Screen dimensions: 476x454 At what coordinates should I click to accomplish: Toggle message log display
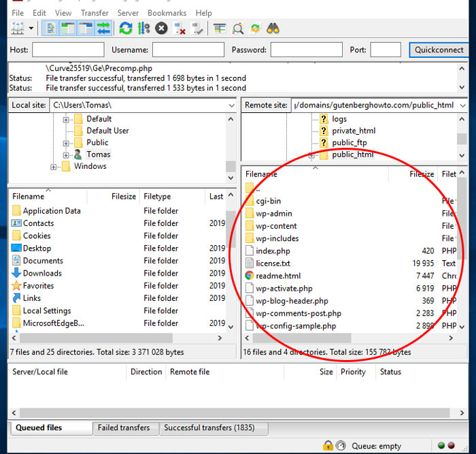50,29
